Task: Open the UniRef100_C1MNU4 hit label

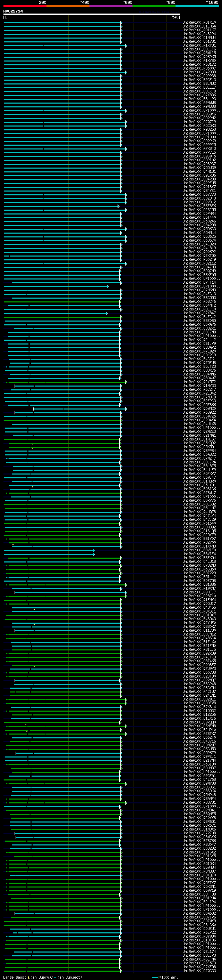Action: click(x=199, y=38)
